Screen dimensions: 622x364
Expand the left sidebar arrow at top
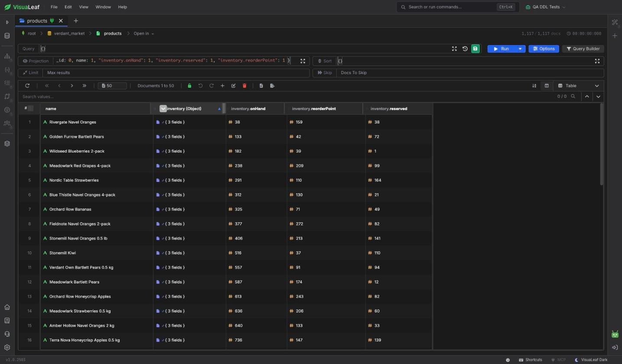(x=7, y=22)
